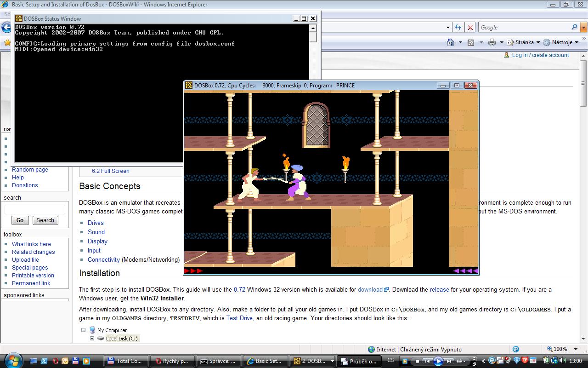Toggle mute in taskbar media player
Image resolution: width=588 pixels, height=368 pixels.
point(460,361)
